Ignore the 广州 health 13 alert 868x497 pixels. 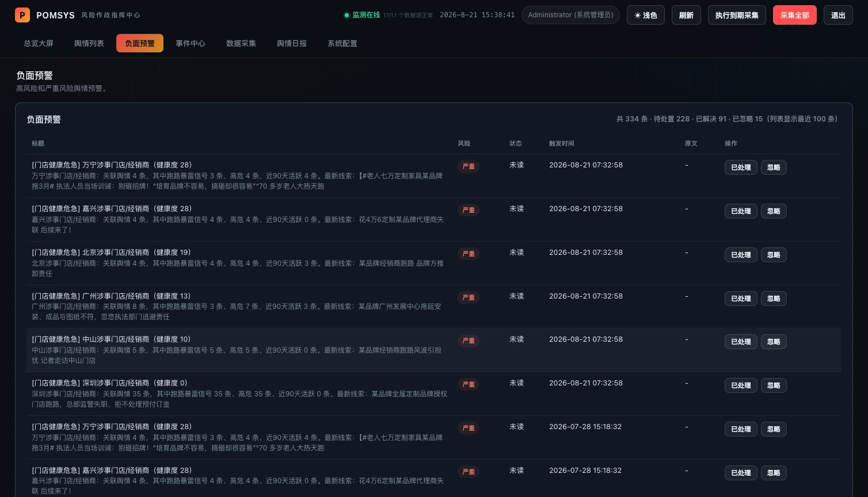tap(774, 299)
